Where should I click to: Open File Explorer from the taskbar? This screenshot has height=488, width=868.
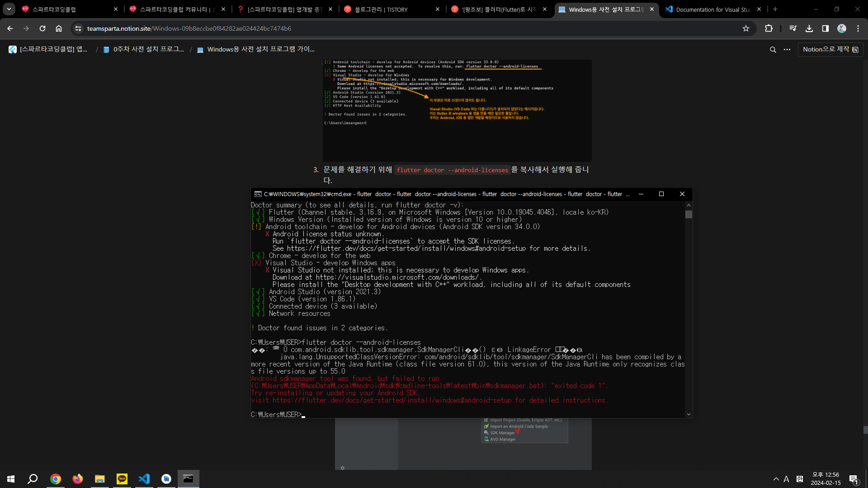pyautogui.click(x=99, y=479)
